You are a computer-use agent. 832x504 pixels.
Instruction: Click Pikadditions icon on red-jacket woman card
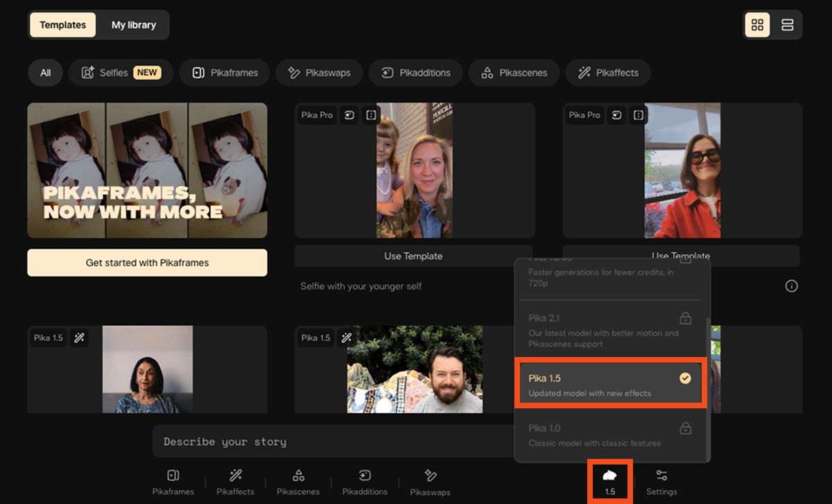[617, 115]
